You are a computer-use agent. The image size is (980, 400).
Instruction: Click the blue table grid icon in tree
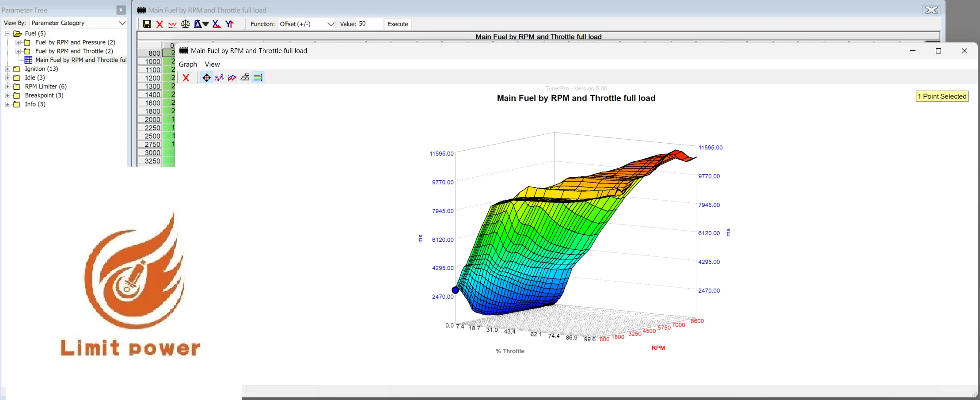coord(28,60)
